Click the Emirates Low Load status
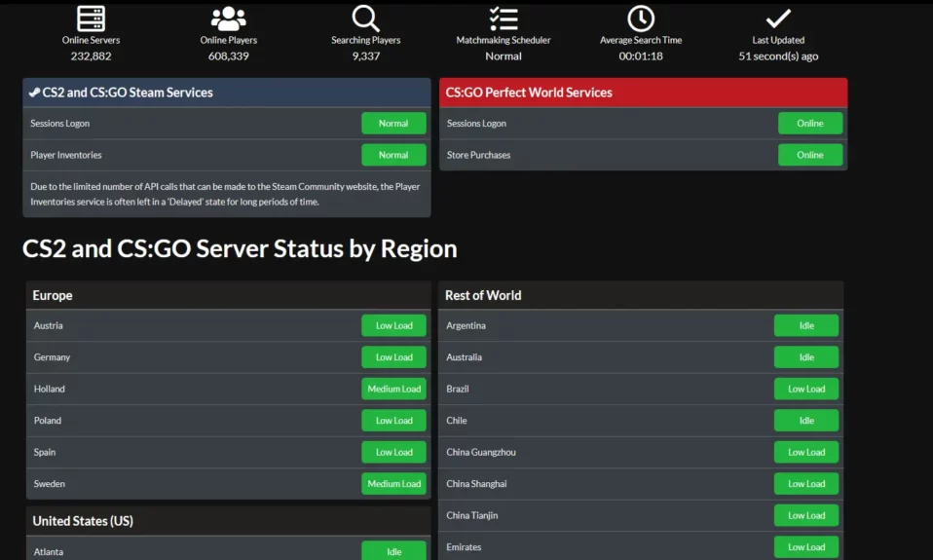Image resolution: width=933 pixels, height=560 pixels. [x=806, y=546]
